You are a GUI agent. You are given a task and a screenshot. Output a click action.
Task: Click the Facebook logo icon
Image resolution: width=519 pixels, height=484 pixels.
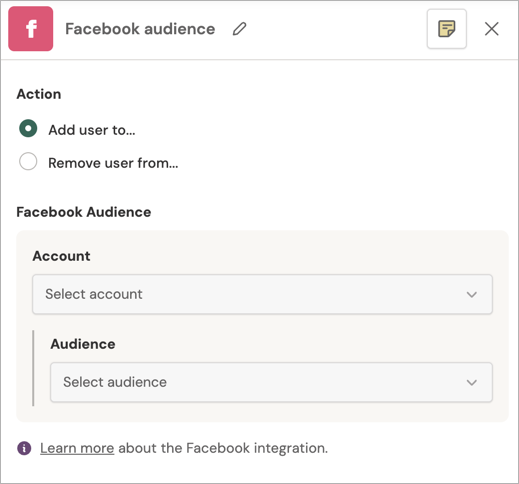[x=31, y=29]
